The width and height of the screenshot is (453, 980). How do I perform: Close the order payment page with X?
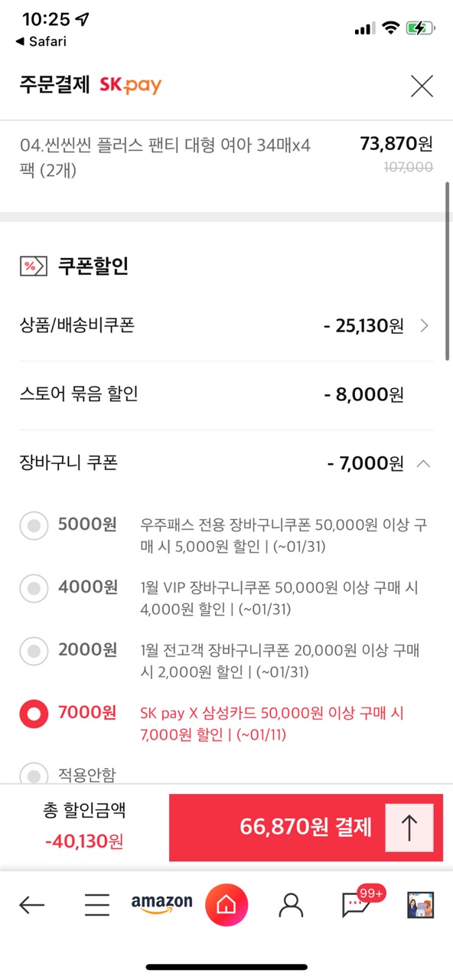[422, 86]
